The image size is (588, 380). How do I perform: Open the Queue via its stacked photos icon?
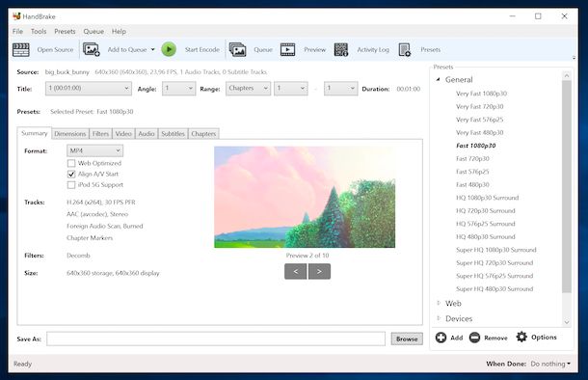[237, 49]
